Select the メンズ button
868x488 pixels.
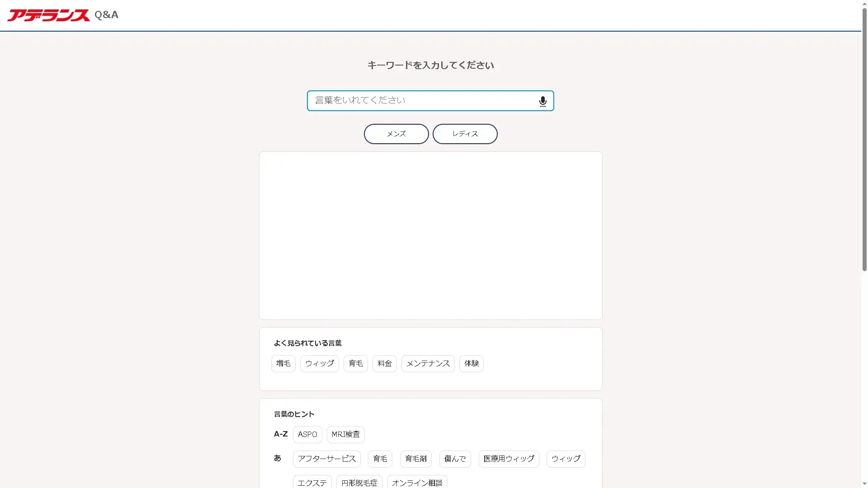[x=396, y=134]
